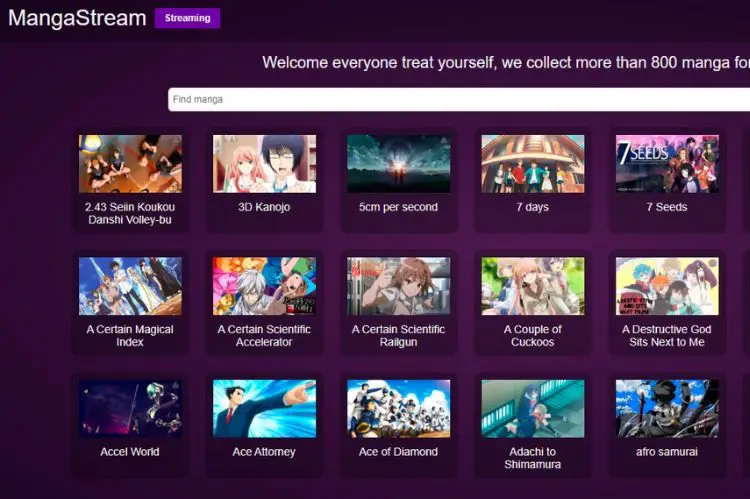Click the "Ace Attorney" title text

(264, 452)
